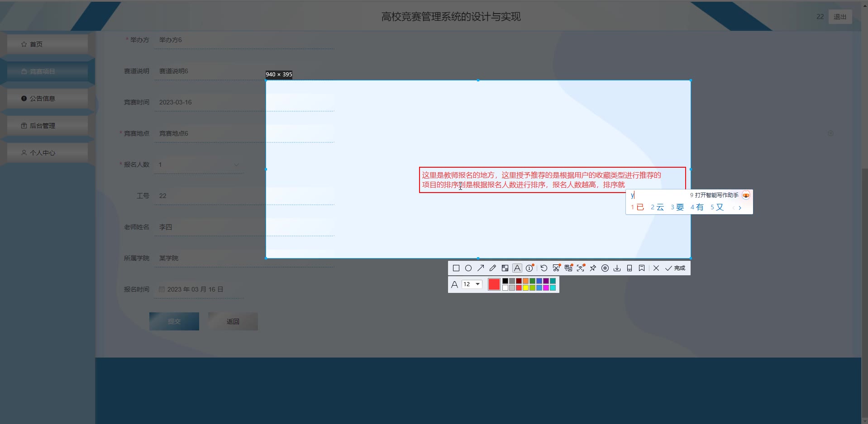Screen dimensions: 868x424
Task: Choose IME candidate 1 已
Action: 637,207
